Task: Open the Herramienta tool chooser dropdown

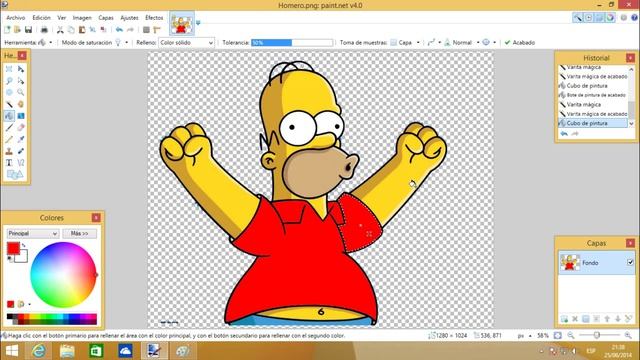Action: tap(45, 42)
